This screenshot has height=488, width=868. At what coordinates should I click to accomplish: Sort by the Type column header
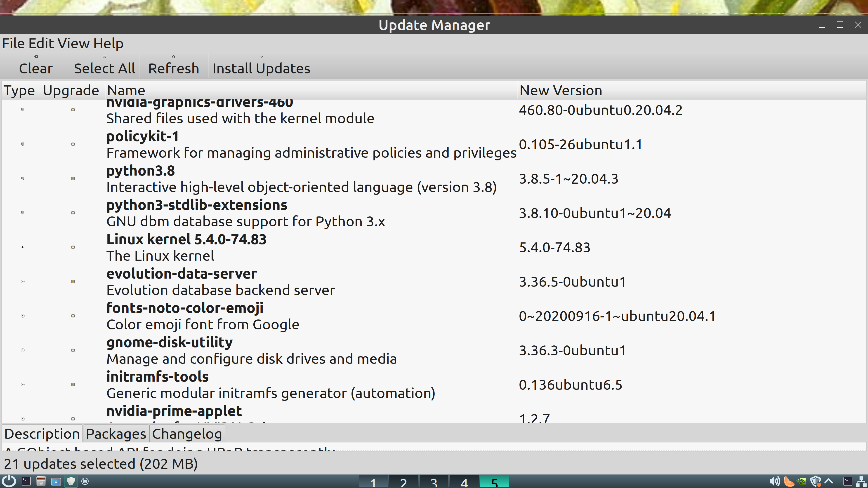[21, 90]
